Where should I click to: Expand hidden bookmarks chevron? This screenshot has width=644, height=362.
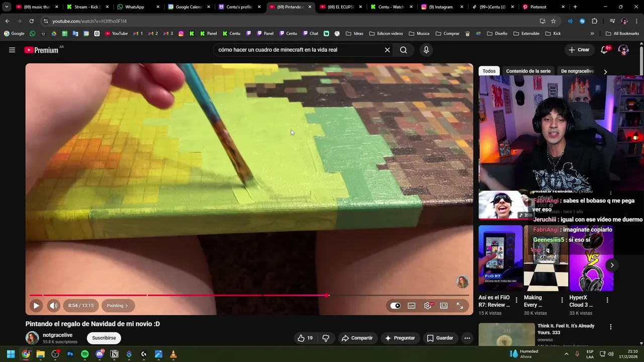click(592, 34)
